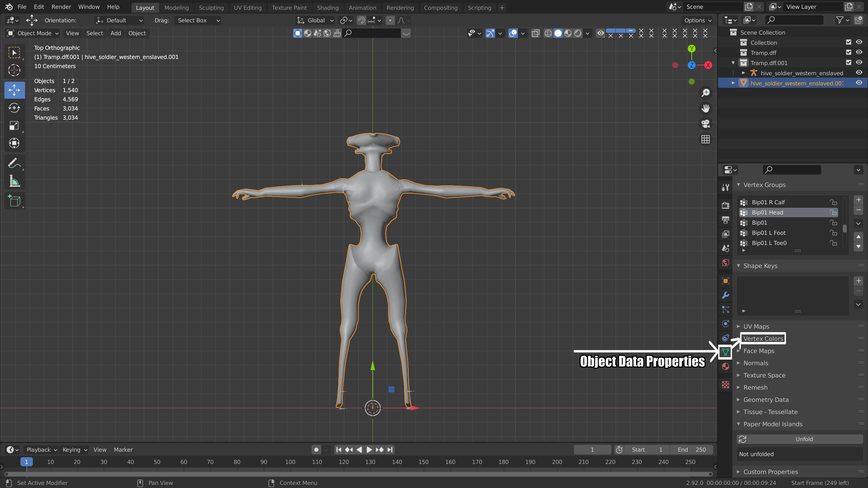Expand the UV Maps panel
This screenshot has width=868, height=488.
point(756,326)
